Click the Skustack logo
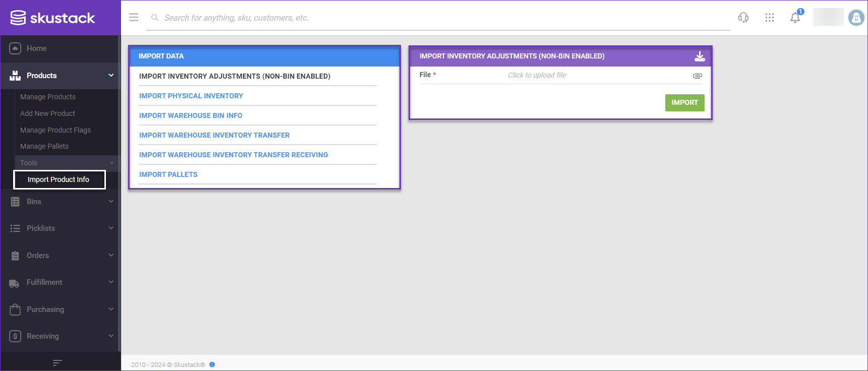868x371 pixels. coord(53,18)
